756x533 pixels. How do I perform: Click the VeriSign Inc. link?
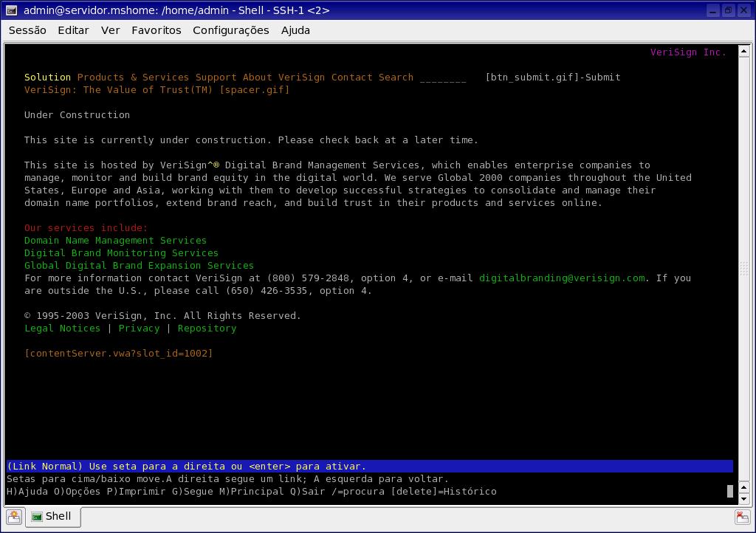tap(688, 52)
